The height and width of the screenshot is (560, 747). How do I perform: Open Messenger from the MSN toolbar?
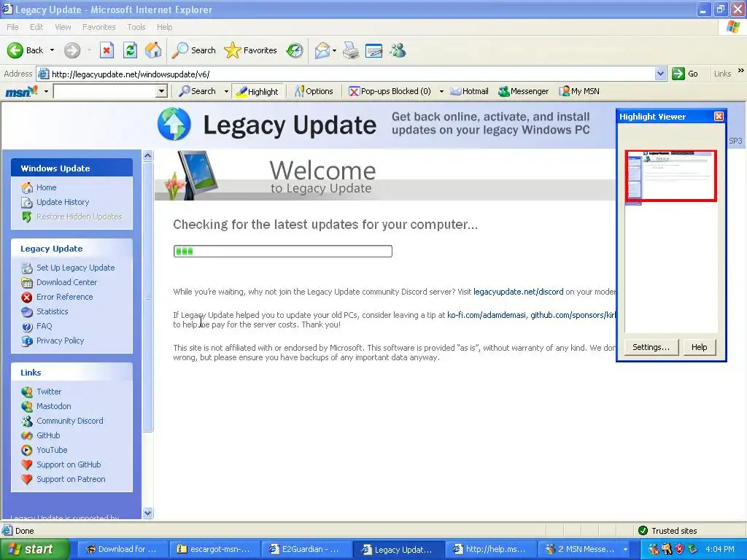(523, 91)
